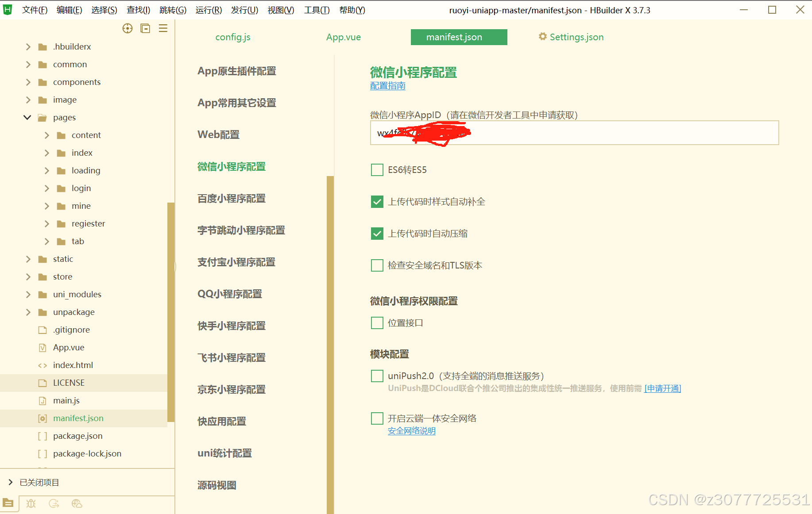Select the Web配置 section
The width and height of the screenshot is (812, 514).
[218, 134]
